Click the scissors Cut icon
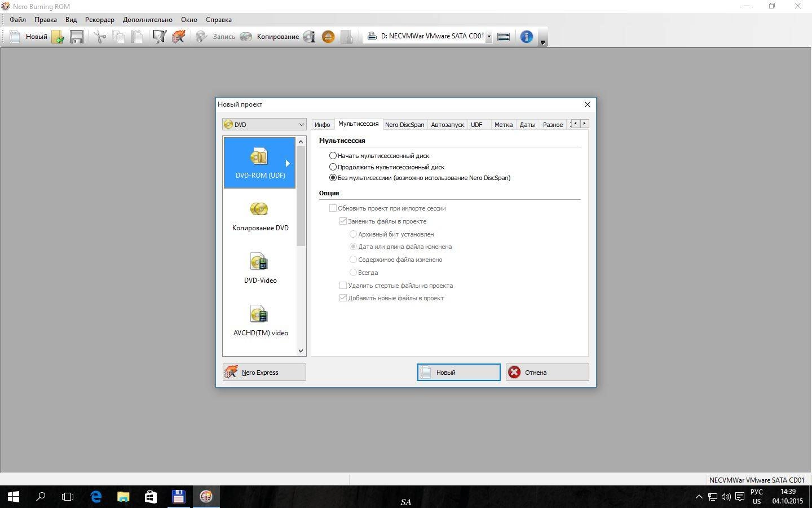Image resolution: width=812 pixels, height=508 pixels. tap(100, 37)
